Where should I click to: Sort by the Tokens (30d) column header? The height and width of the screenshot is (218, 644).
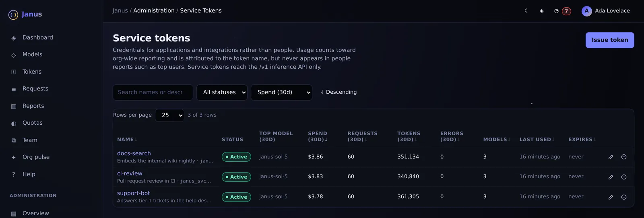409,136
